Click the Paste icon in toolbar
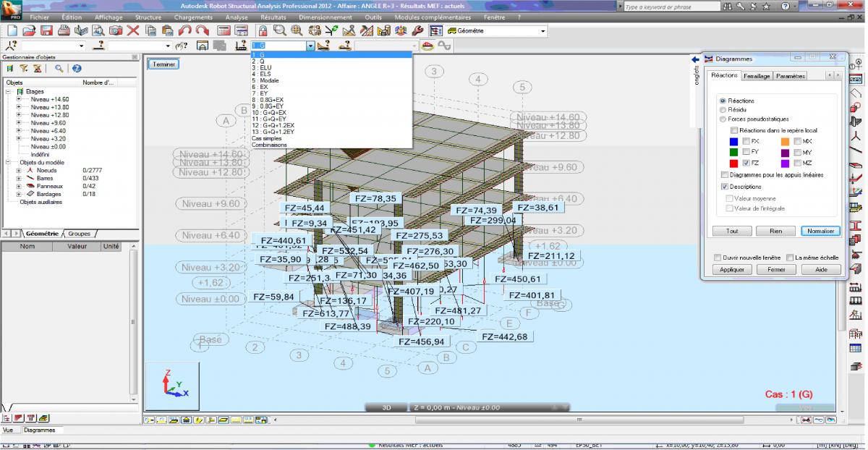This screenshot has height=450, width=868. pyautogui.click(x=168, y=31)
